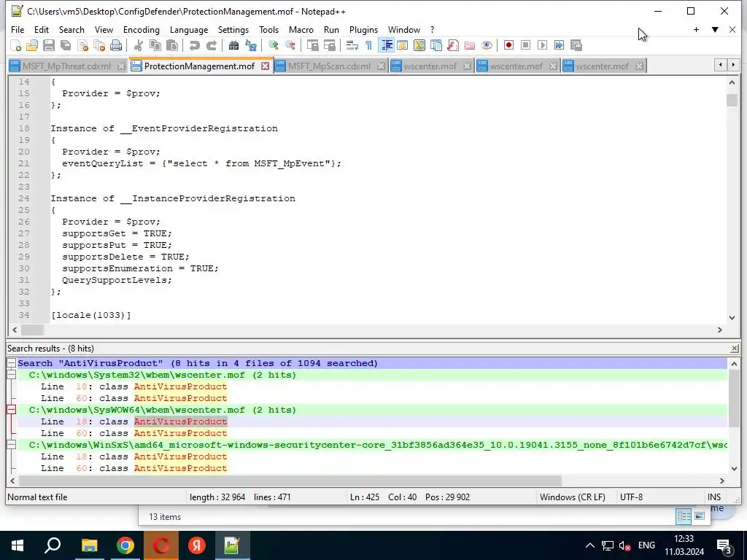The image size is (747, 560).
Task: Close the MSFT_MpThreat.cdxml tab
Action: pos(122,66)
